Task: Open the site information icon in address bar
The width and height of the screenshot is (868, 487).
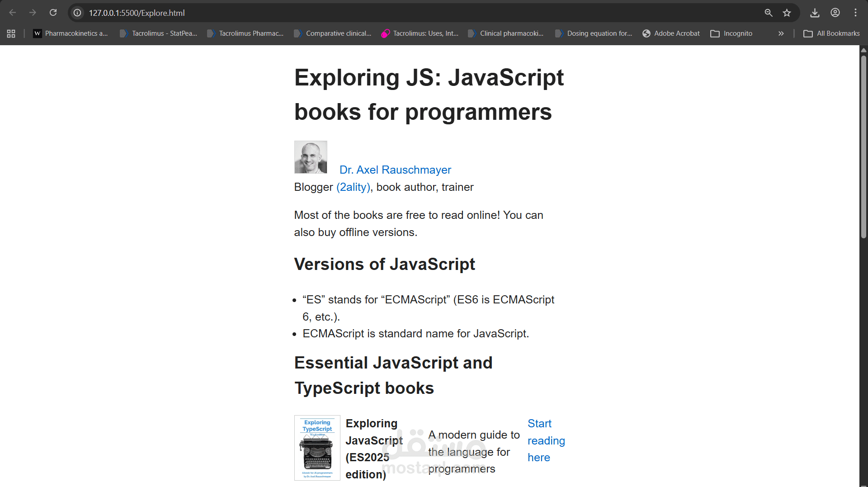Action: coord(77,13)
